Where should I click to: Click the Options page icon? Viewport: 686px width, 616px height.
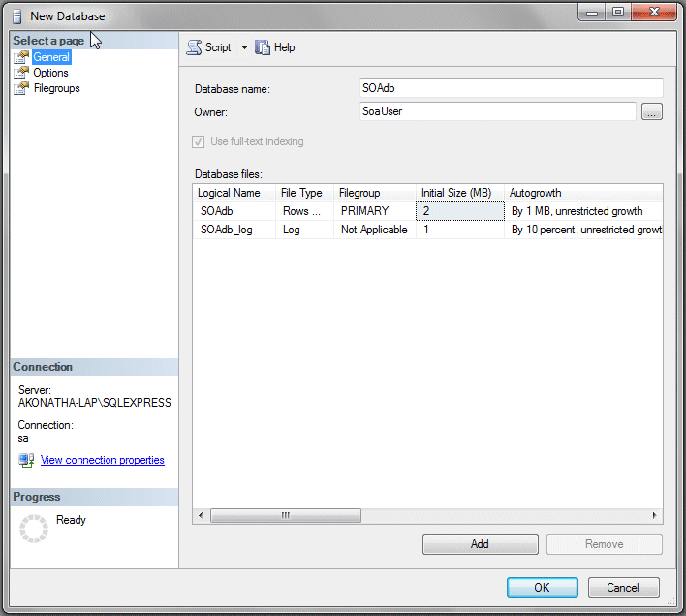21,73
